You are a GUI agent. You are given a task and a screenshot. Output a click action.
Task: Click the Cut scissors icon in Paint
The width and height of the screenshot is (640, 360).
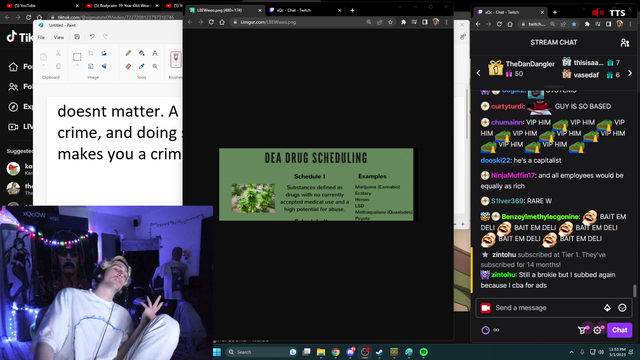pyautogui.click(x=58, y=53)
